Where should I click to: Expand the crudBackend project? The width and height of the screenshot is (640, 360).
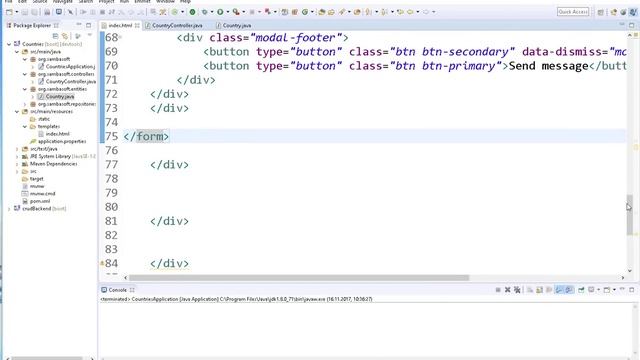(9, 209)
